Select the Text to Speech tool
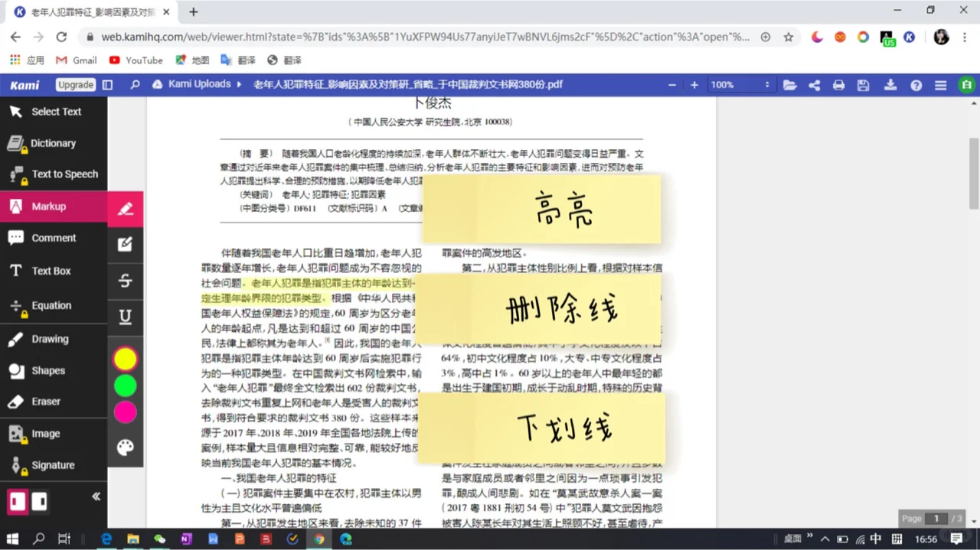The image size is (980, 550). [x=64, y=174]
